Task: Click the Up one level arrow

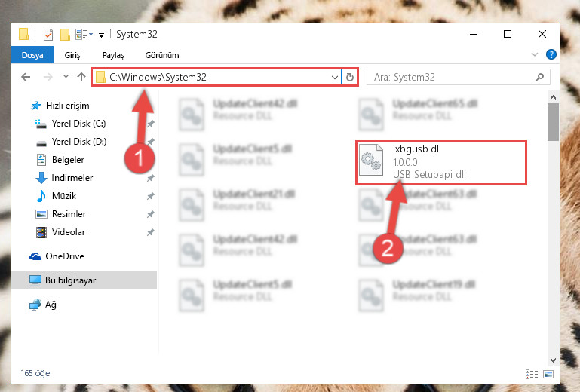Action: pos(81,77)
